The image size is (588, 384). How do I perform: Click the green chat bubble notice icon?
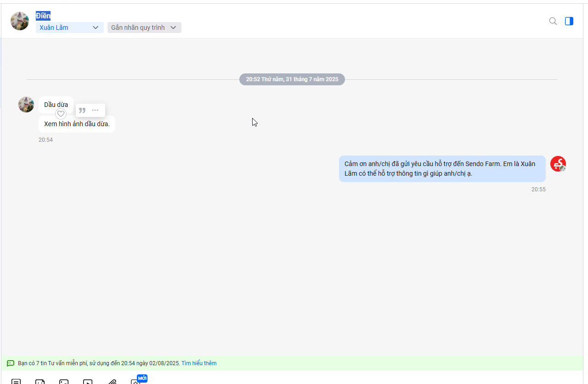pyautogui.click(x=11, y=363)
